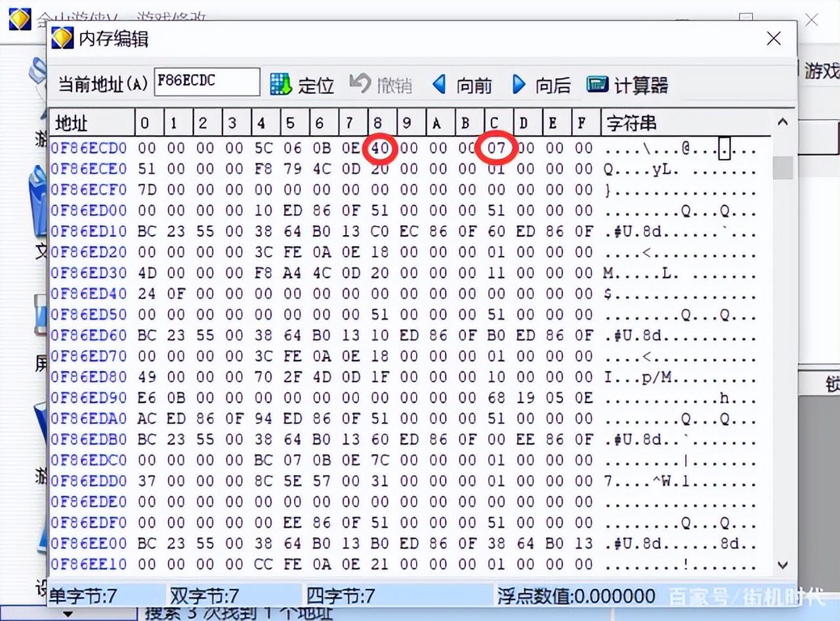Click the 定位 locate icon
Image resolution: width=840 pixels, height=621 pixels.
pyautogui.click(x=281, y=84)
